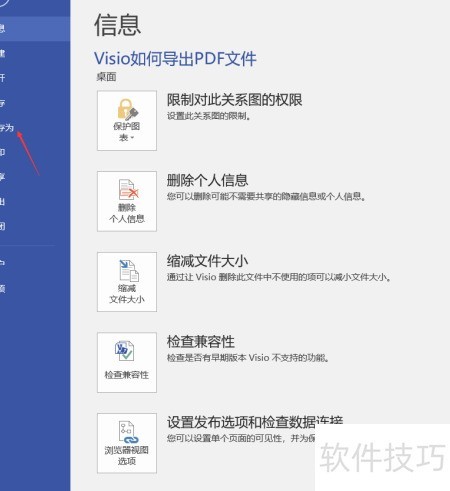Click the 桌面 file location text
Screen dimensions: 450x491
tap(106, 77)
